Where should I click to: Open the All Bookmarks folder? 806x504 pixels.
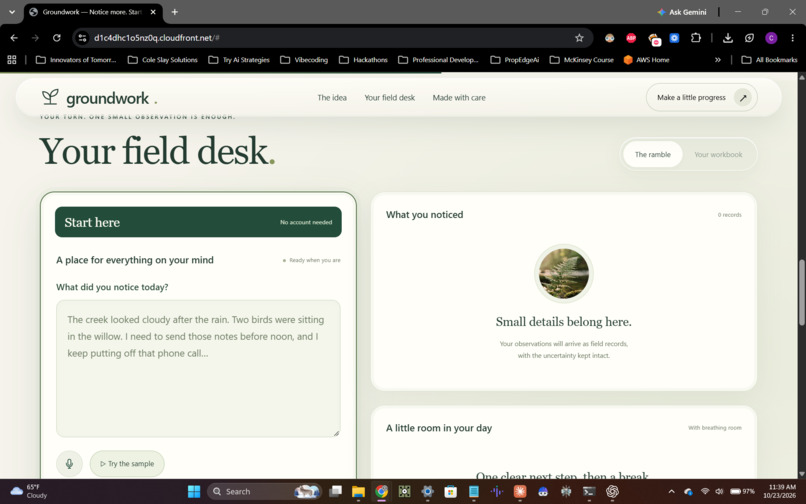click(x=769, y=60)
